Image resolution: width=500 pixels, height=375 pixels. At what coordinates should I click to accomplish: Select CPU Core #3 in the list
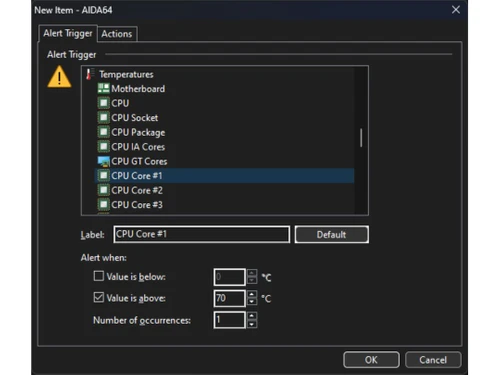pos(225,204)
